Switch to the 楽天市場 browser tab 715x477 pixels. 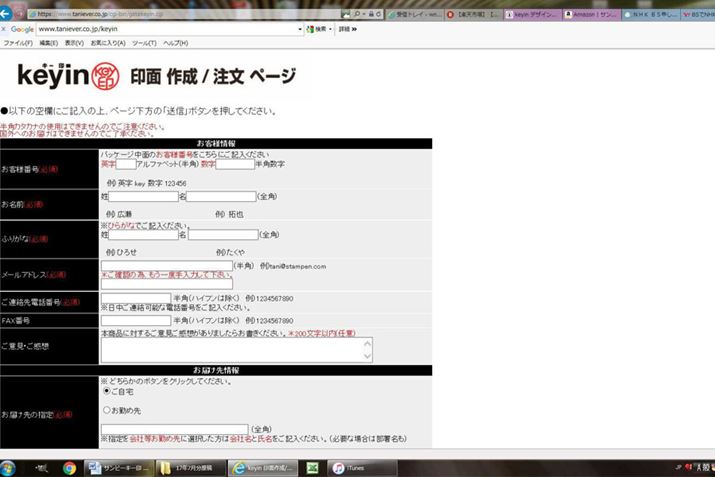[472, 15]
